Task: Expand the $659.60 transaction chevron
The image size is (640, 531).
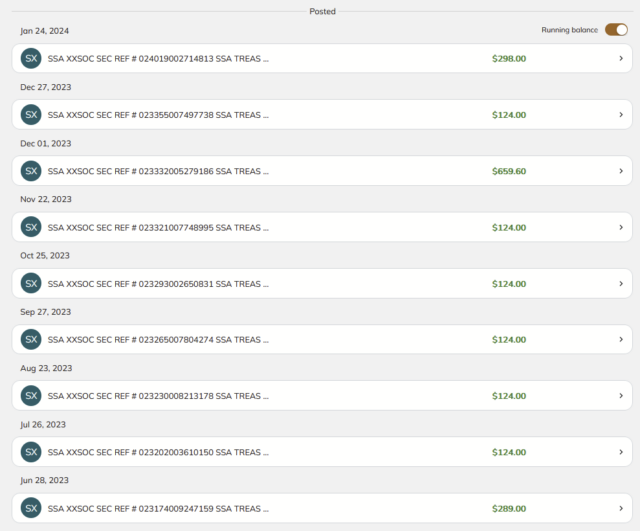Action: 621,171
